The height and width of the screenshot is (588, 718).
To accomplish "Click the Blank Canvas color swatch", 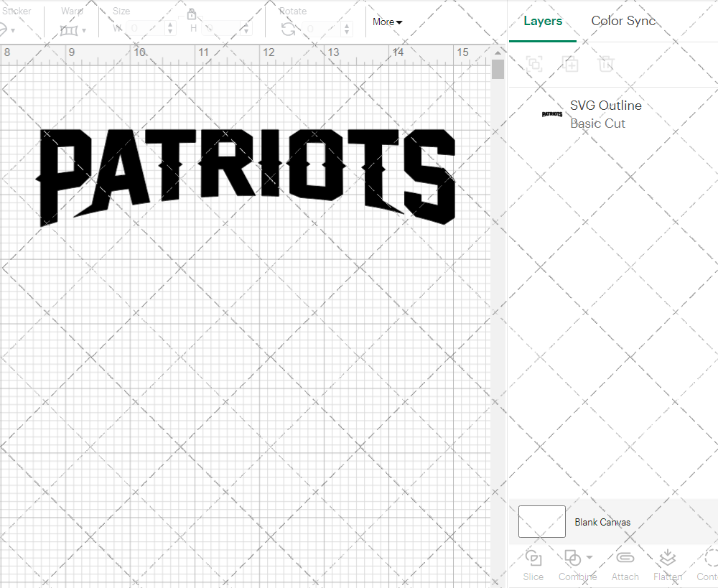I will [x=542, y=522].
